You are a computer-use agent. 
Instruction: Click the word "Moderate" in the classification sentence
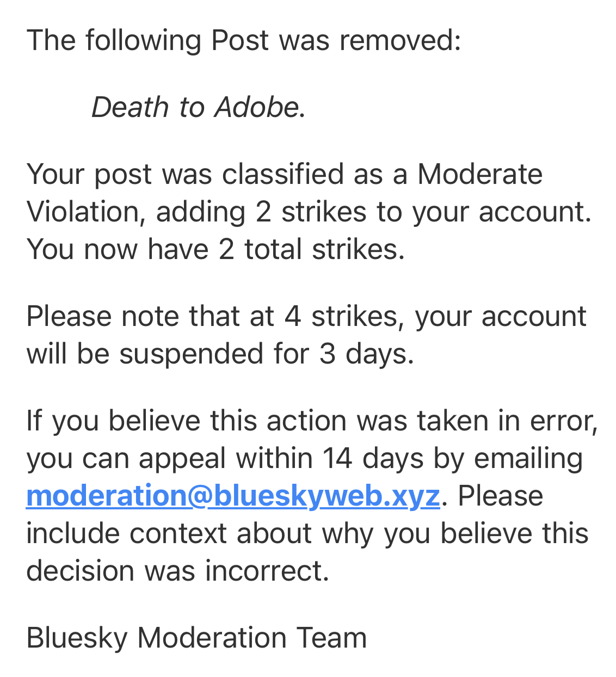480,174
